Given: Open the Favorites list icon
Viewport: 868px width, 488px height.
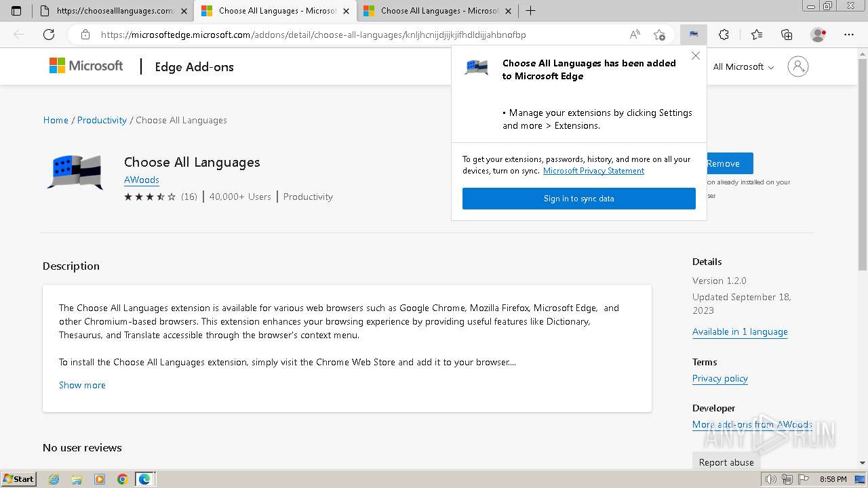Looking at the screenshot, I should [757, 35].
